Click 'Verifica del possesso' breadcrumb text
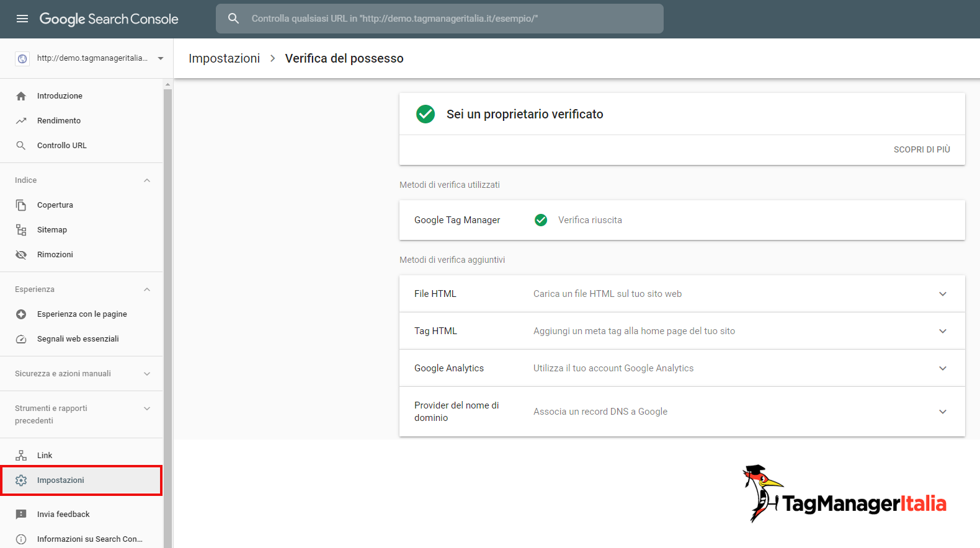Viewport: 980px width, 548px height. 344,58
